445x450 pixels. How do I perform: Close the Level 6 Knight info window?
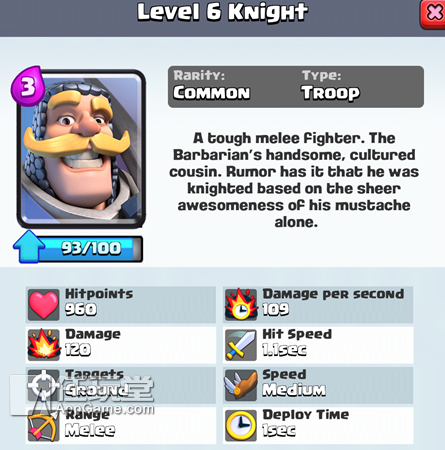(433, 15)
